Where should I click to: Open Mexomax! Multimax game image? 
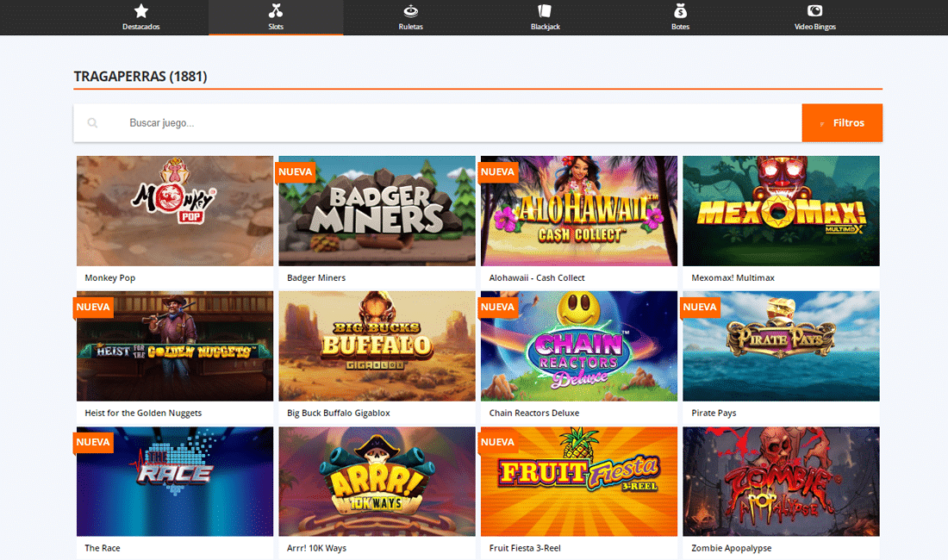click(x=781, y=211)
